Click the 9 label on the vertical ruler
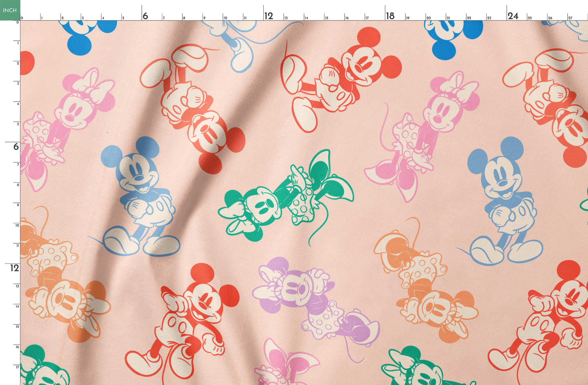 [18, 205]
